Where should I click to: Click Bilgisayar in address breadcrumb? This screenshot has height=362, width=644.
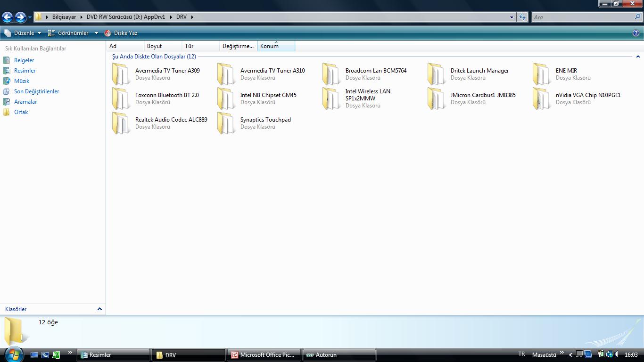coord(64,17)
